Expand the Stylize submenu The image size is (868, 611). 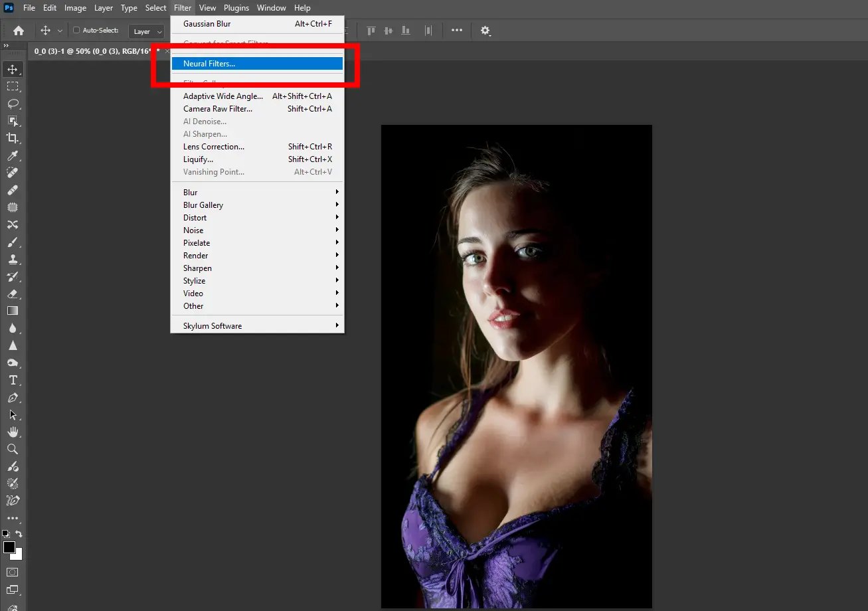pyautogui.click(x=258, y=281)
